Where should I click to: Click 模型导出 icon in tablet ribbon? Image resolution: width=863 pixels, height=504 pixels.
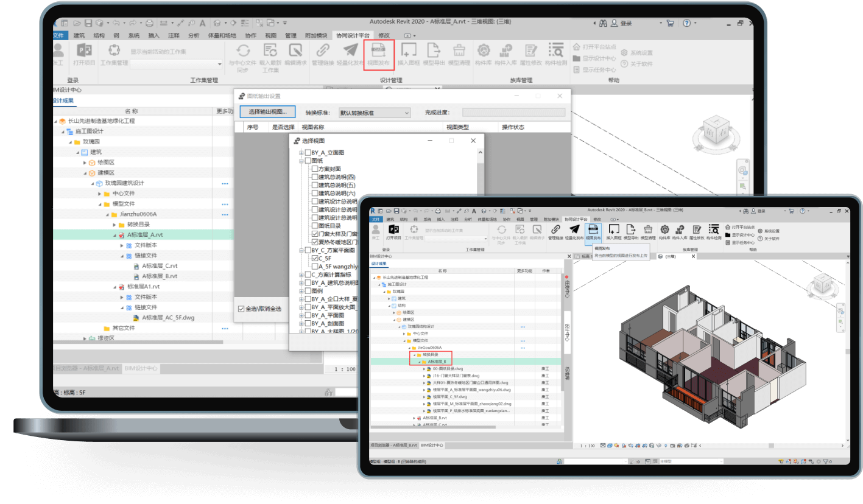[631, 229]
